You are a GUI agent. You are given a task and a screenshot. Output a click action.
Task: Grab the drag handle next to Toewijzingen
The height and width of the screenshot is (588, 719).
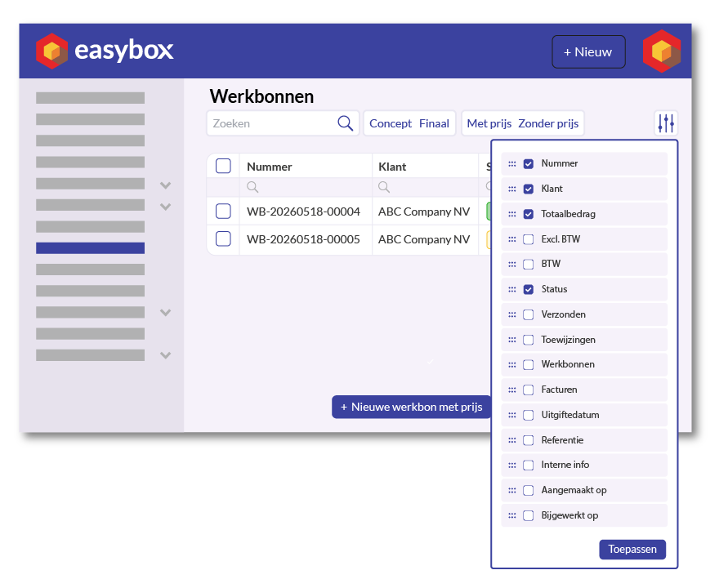click(512, 340)
